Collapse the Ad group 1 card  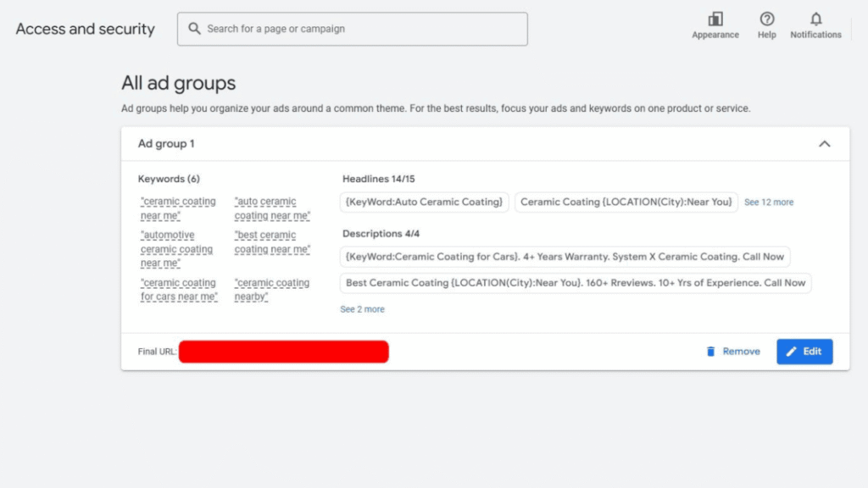(x=824, y=144)
